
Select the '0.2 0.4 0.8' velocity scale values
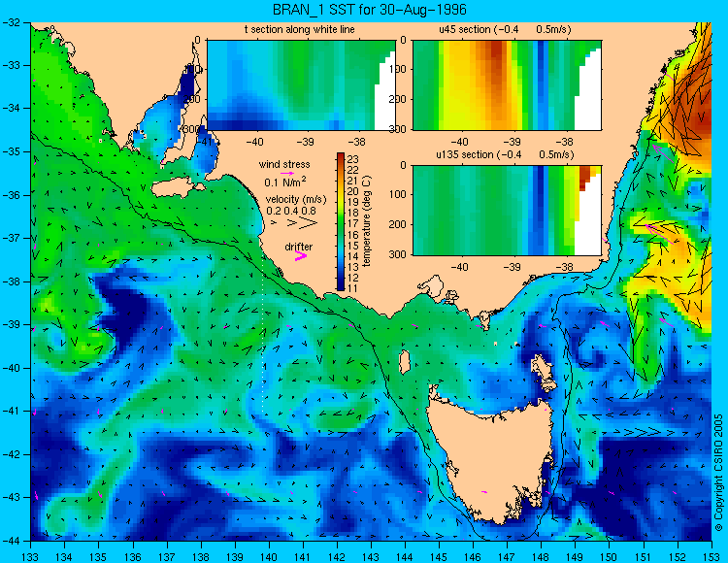click(x=291, y=211)
